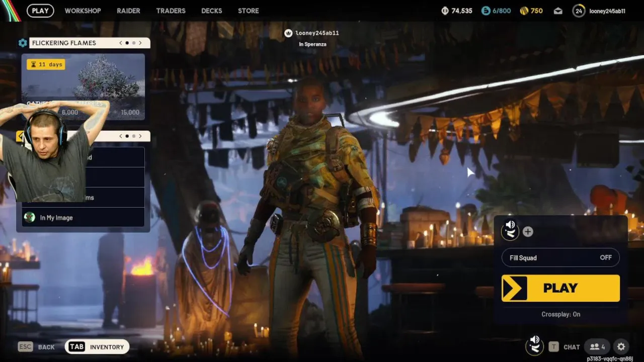Click the 6/800 token balance
The image size is (644, 362).
(502, 11)
